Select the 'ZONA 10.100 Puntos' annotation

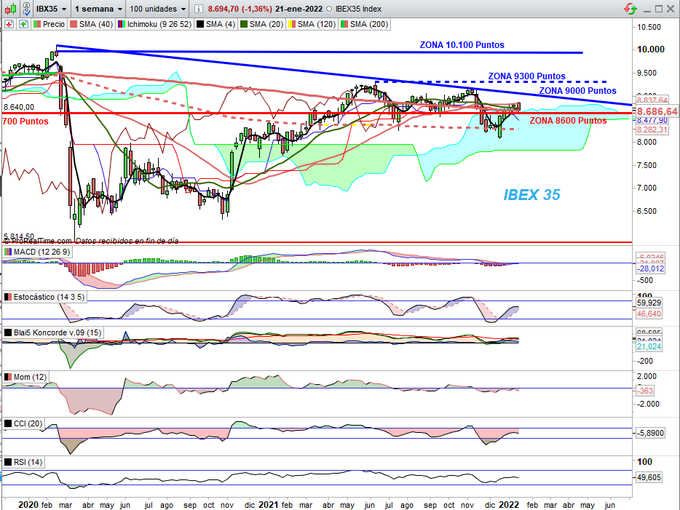[x=462, y=45]
